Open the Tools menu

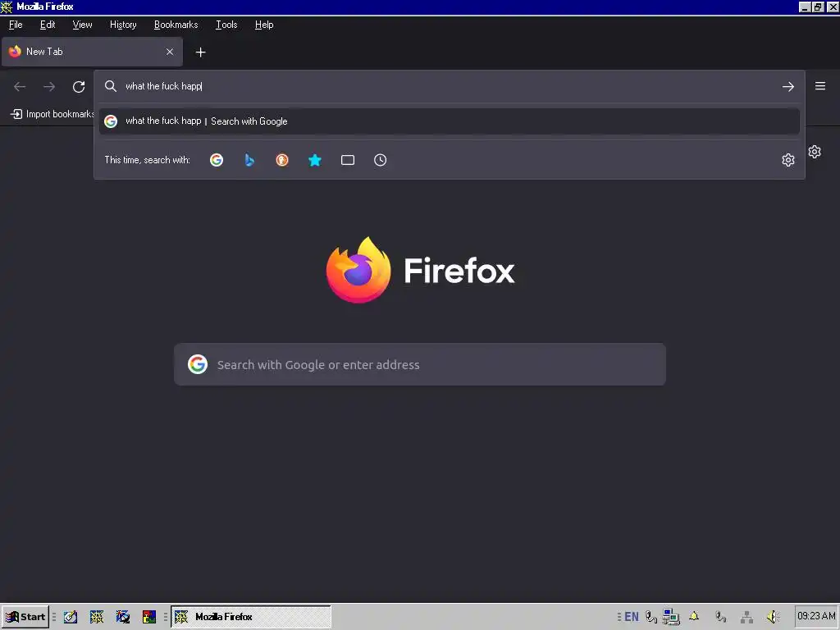point(226,25)
